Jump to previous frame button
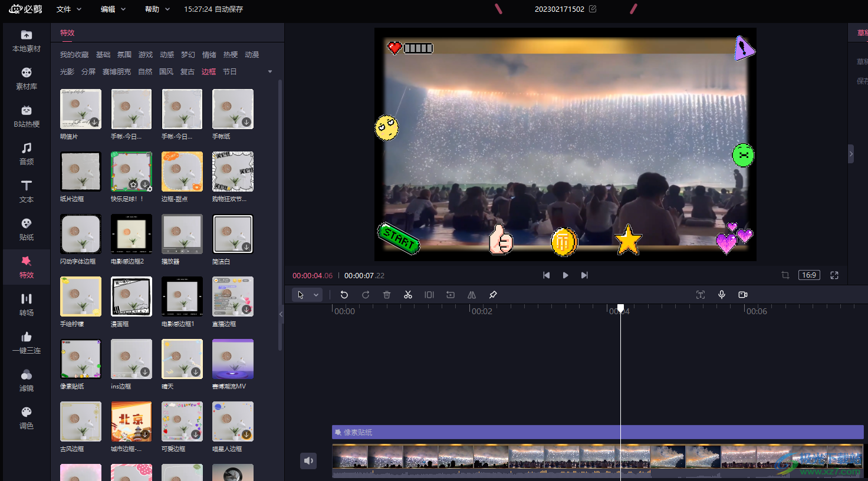The image size is (868, 481). pyautogui.click(x=547, y=275)
